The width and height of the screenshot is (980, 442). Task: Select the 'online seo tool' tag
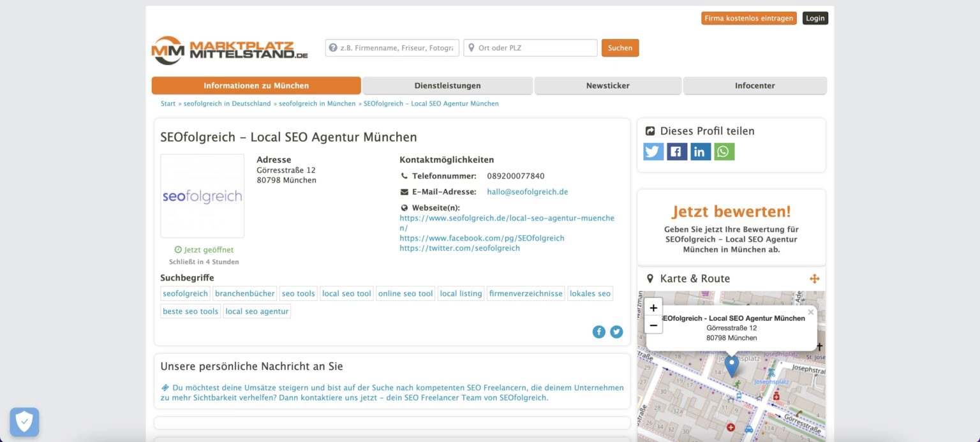pos(406,294)
